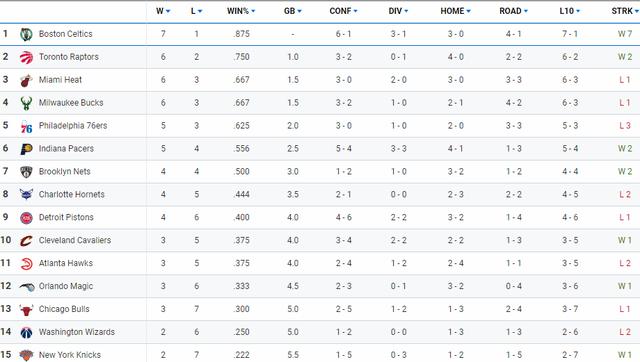Click the Chicago Bulls team logo

point(26,309)
